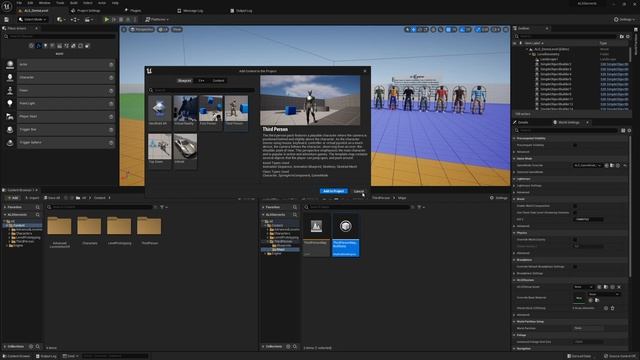
Task: Open the Platforms dropdown in toolbar
Action: point(157,19)
